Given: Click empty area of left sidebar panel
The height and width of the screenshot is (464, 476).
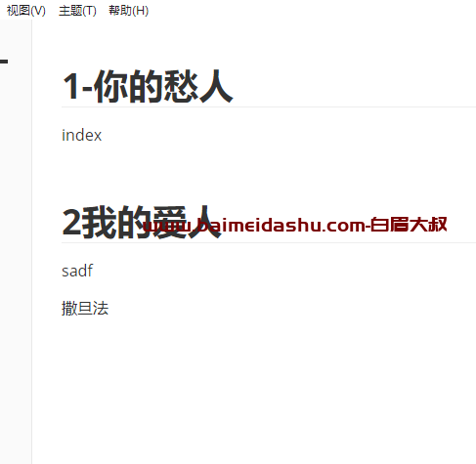Looking at the screenshot, I should point(16,261).
